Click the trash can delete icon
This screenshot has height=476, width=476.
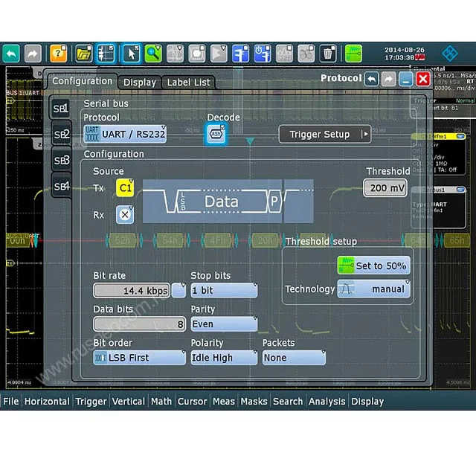point(328,54)
